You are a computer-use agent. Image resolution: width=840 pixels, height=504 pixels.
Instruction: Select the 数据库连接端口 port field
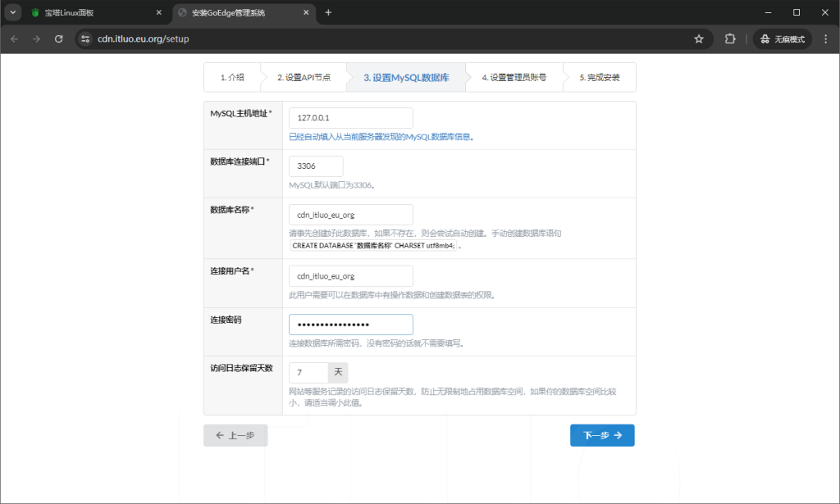[316, 166]
